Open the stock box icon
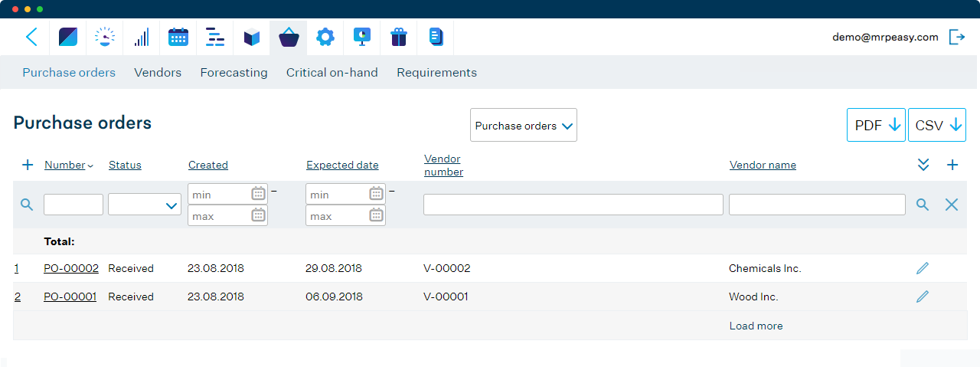 (252, 37)
